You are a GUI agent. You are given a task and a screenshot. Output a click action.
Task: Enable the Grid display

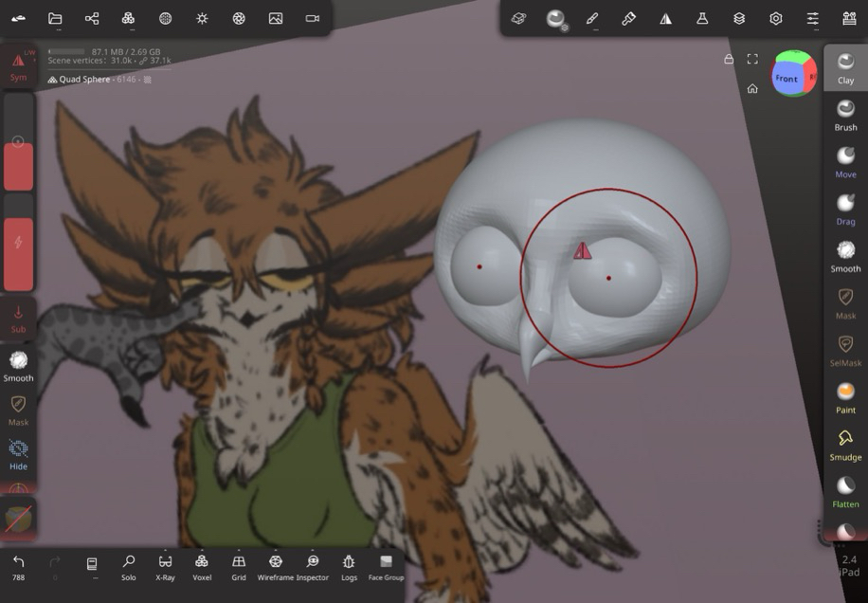pos(239,567)
